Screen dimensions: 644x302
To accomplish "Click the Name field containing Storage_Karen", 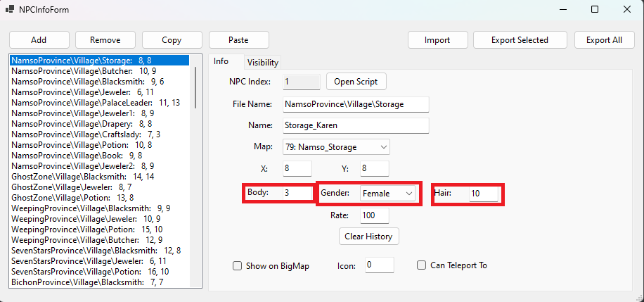I will (356, 125).
